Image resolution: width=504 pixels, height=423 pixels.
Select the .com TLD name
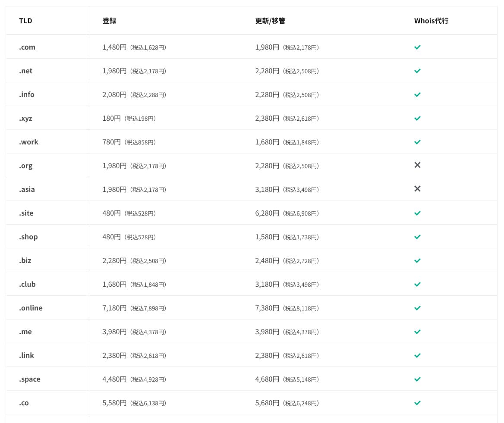coord(27,47)
